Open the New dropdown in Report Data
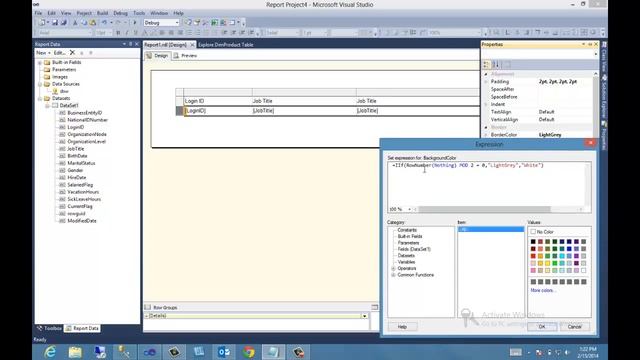Viewport: 640px width, 360px height. [x=43, y=53]
